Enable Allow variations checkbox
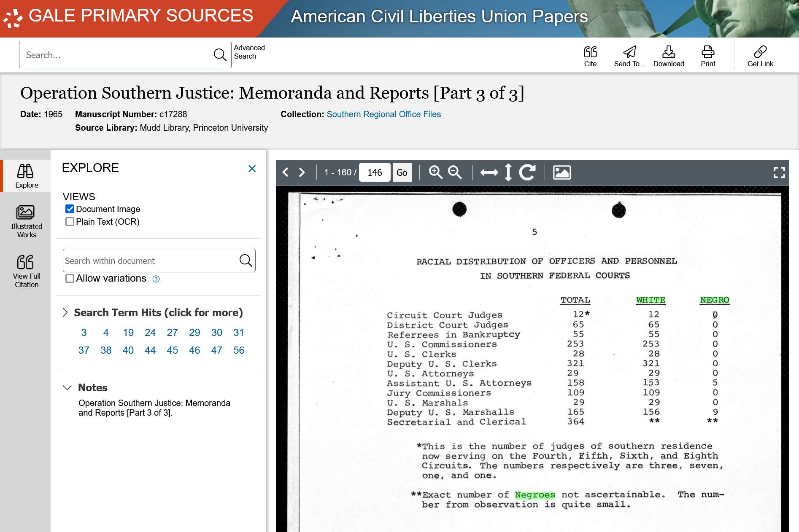Image resolution: width=799 pixels, height=532 pixels. pos(70,278)
